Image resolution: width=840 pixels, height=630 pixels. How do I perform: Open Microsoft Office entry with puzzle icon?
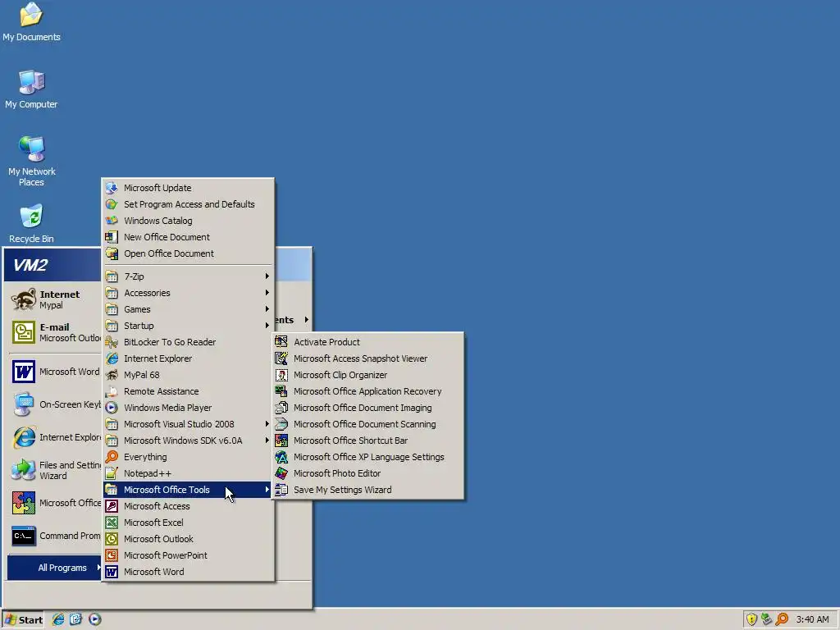tap(55, 503)
